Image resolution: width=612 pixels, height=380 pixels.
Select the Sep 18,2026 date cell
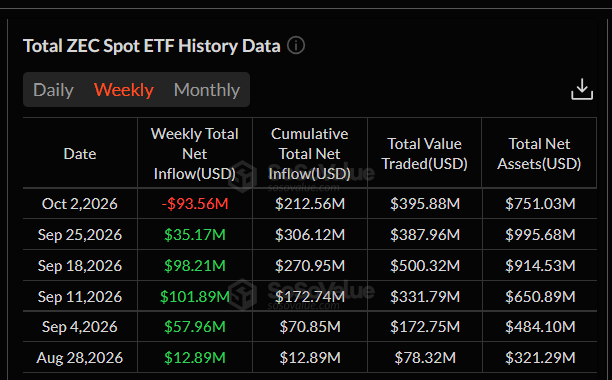click(x=80, y=266)
